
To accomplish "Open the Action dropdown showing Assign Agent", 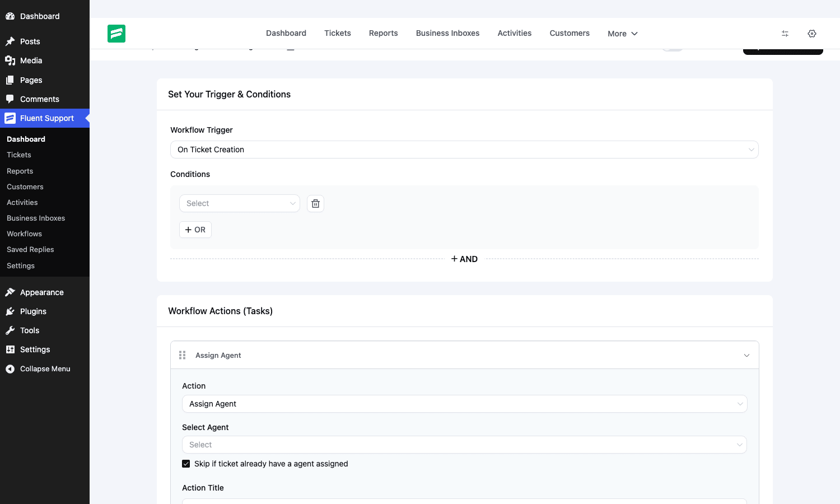I will (x=464, y=404).
